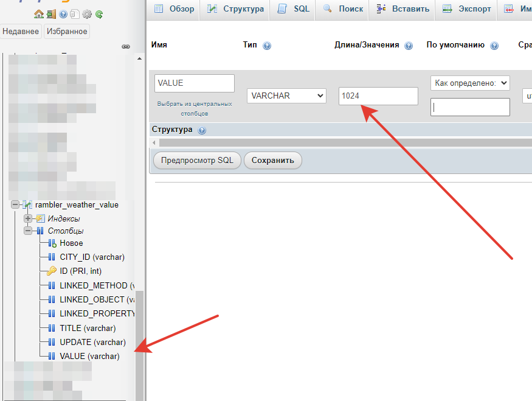Click the green reload navigation icon
Viewport: 532px width, 401px height.
click(99, 14)
